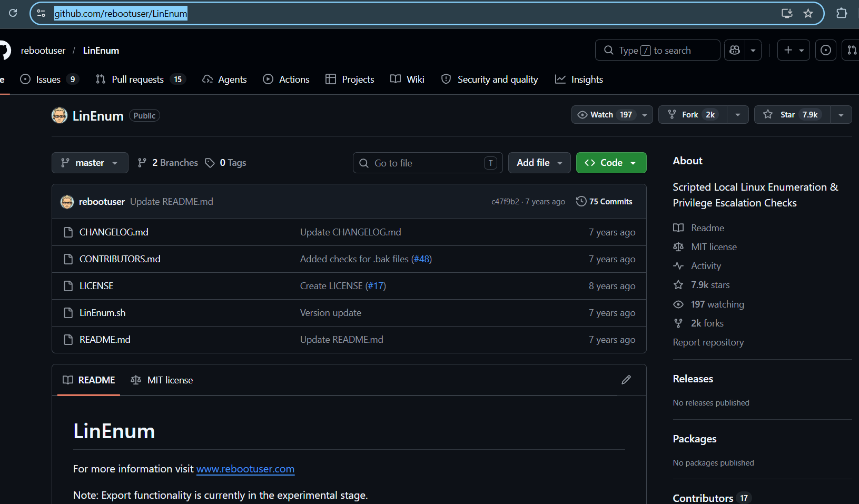Click the Go to file search field
The width and height of the screenshot is (859, 504).
(x=428, y=163)
